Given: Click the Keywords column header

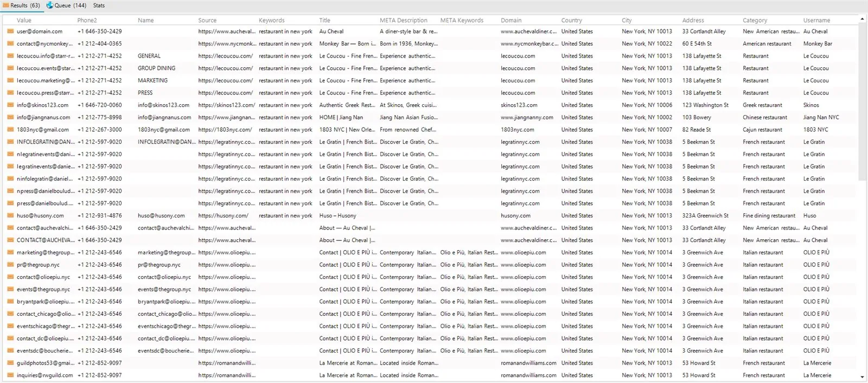Looking at the screenshot, I should tap(271, 20).
